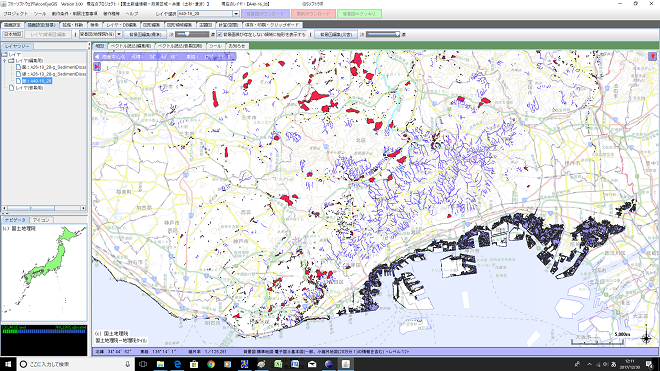Open Excel from the taskbar
This screenshot has height=371, width=660.
278,364
